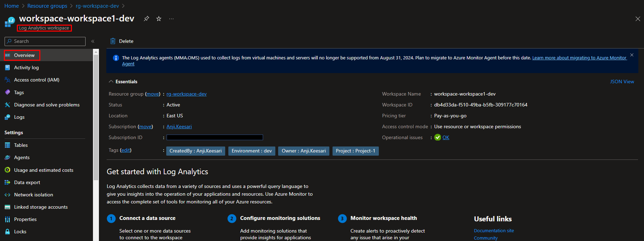
Task: Open Documentation site link
Action: pyautogui.click(x=494, y=230)
